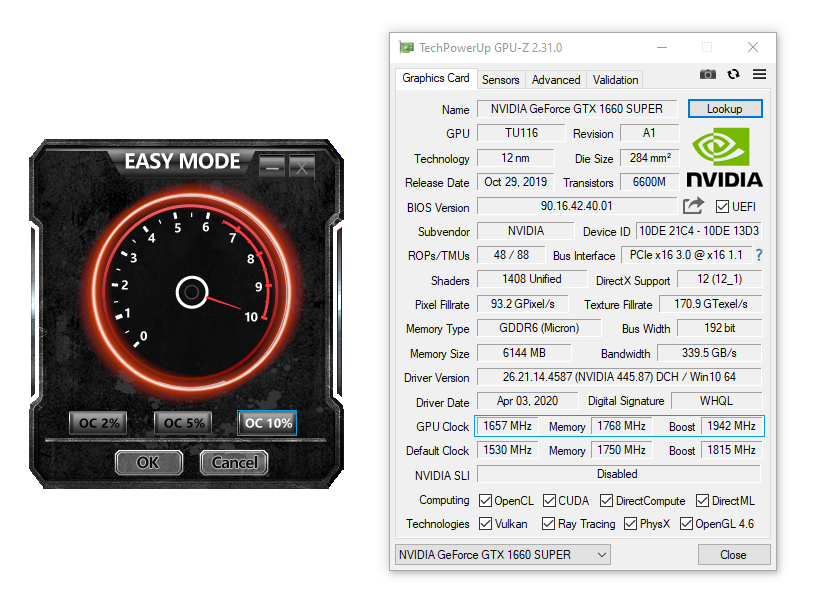Expand the GPU selection dropdown

pos(602,555)
